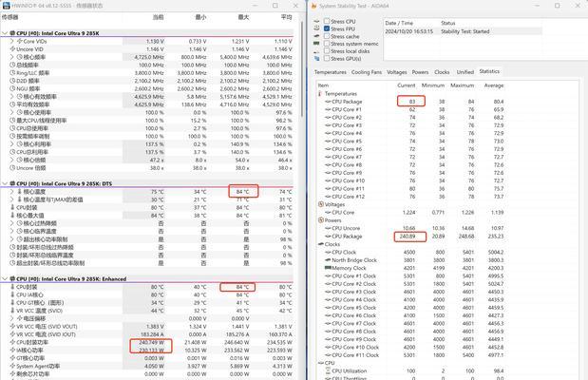Viewport: 588px width, 380px height.
Task: Select the CPU Core #12 temperature row
Action: click(411, 197)
